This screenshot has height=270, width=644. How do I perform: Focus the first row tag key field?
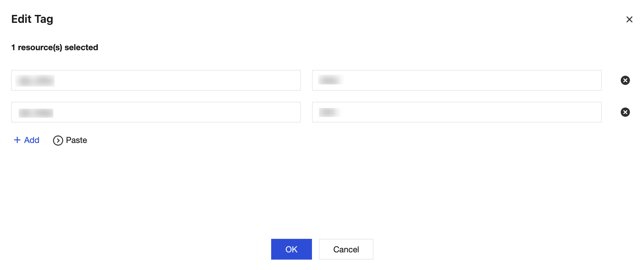point(173,80)
